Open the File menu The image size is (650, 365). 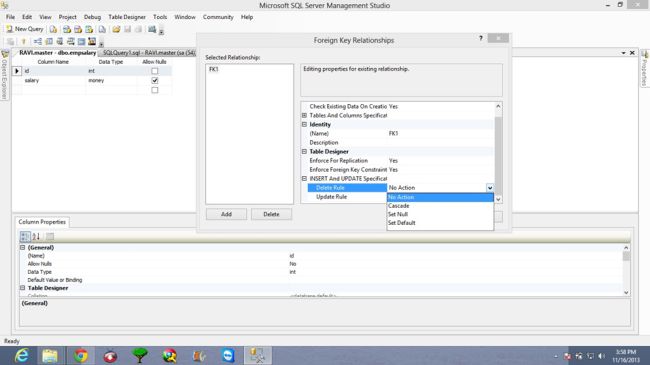(10, 17)
